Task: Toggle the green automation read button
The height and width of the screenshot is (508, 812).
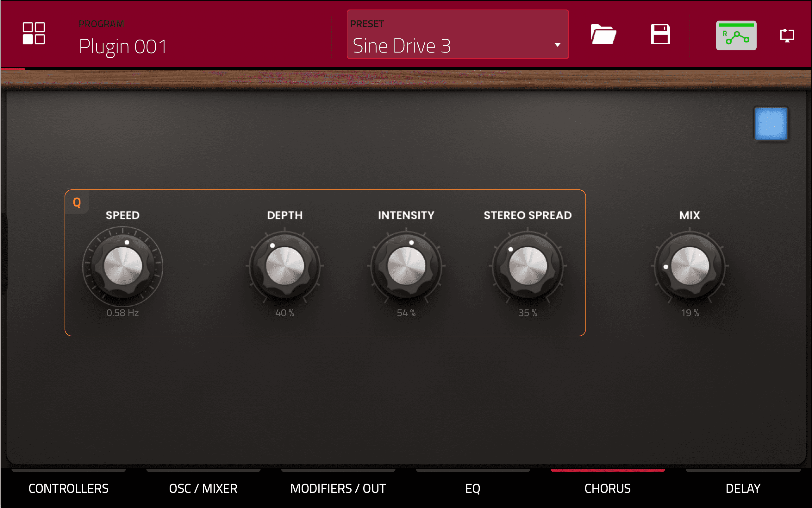Action: (736, 35)
